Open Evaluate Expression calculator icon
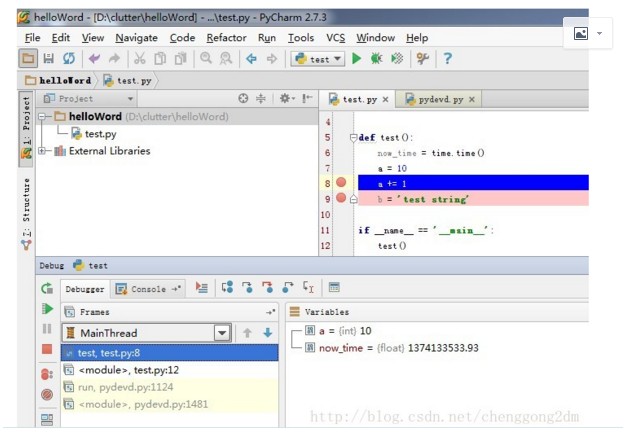 334,287
